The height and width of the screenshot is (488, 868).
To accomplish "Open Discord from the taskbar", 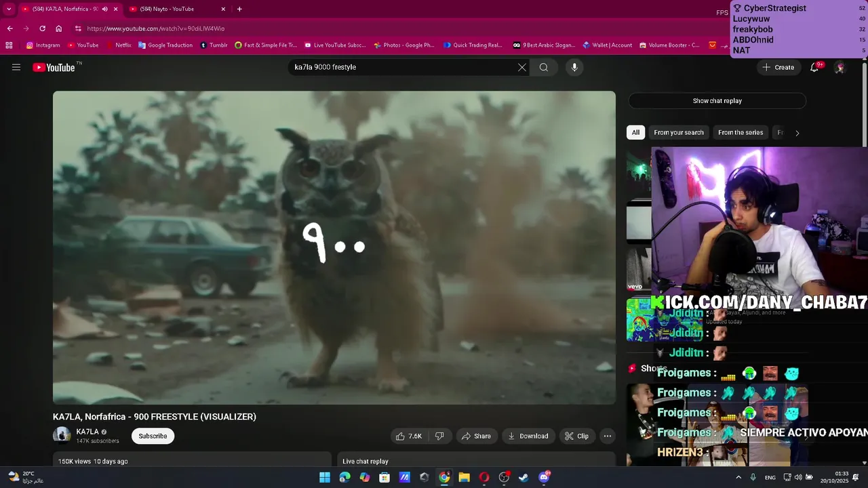I will [544, 477].
